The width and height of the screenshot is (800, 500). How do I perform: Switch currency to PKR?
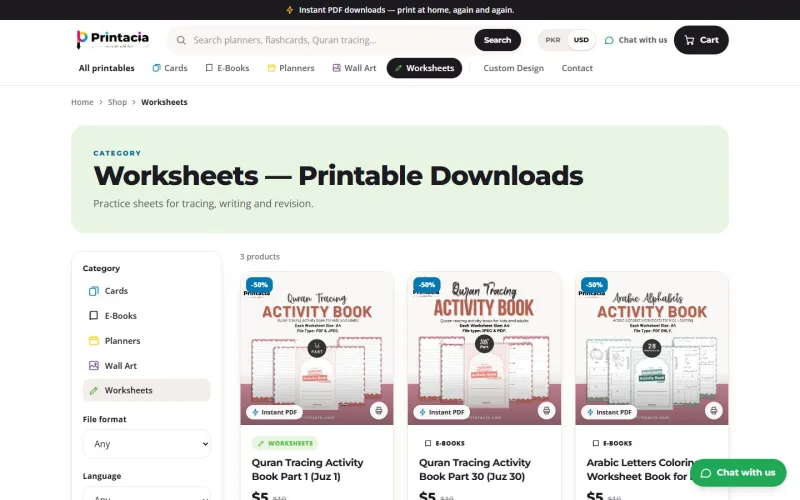(553, 40)
